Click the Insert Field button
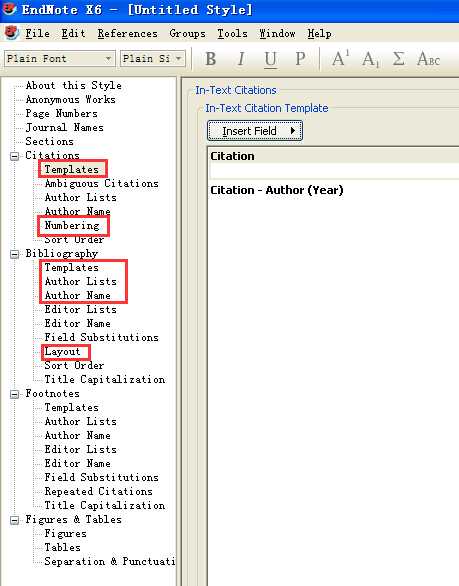 click(x=255, y=131)
